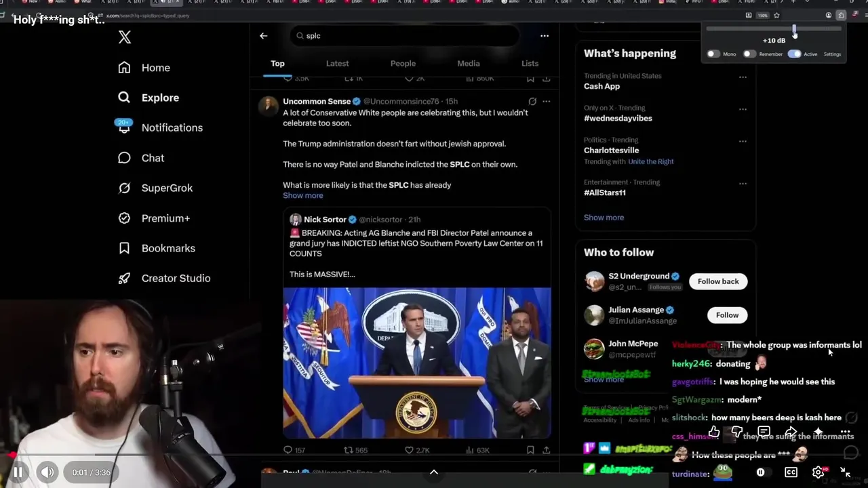Open Creator Studio in the sidebar
The width and height of the screenshot is (868, 488).
(x=164, y=278)
